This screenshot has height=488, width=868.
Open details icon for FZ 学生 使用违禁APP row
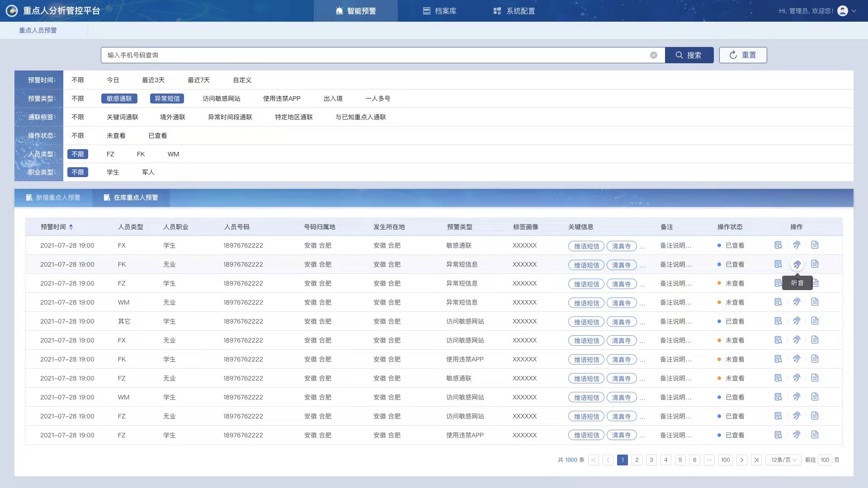(778, 435)
